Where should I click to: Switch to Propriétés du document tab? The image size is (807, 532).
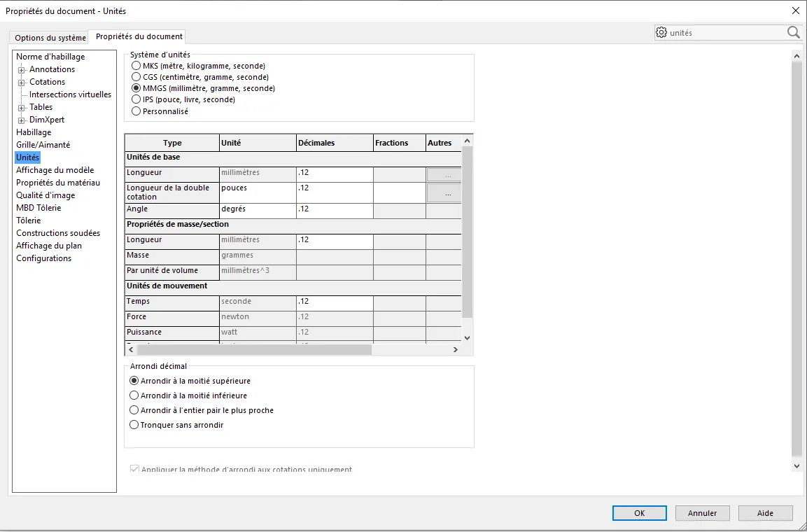[139, 36]
